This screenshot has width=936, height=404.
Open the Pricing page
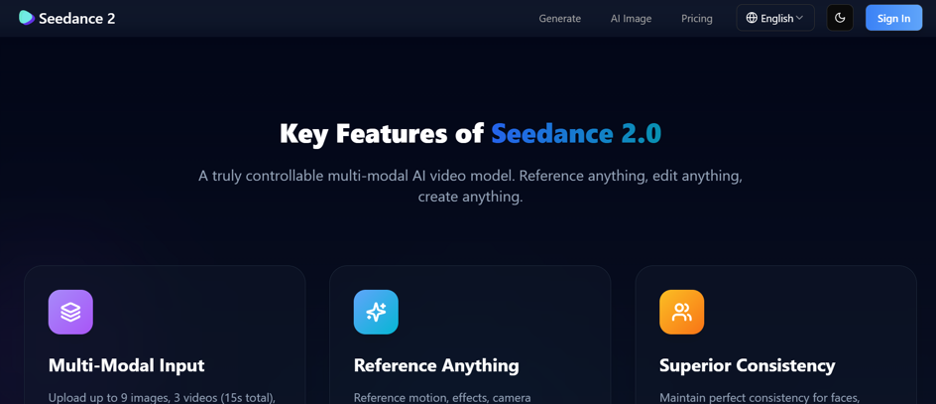coord(697,18)
